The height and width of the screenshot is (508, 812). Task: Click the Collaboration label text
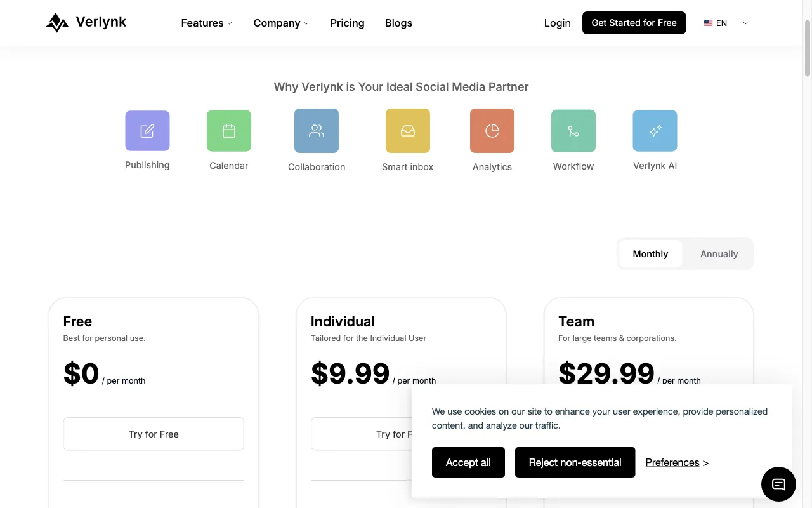(x=317, y=167)
